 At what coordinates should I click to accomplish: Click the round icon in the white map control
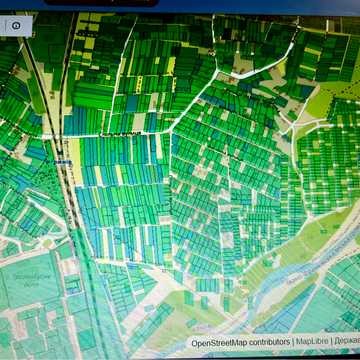click(x=16, y=26)
